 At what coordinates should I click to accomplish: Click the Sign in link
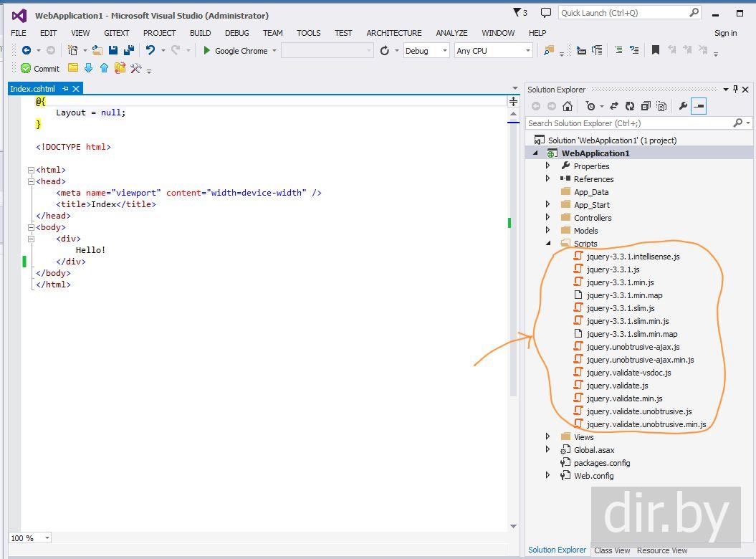click(x=725, y=33)
